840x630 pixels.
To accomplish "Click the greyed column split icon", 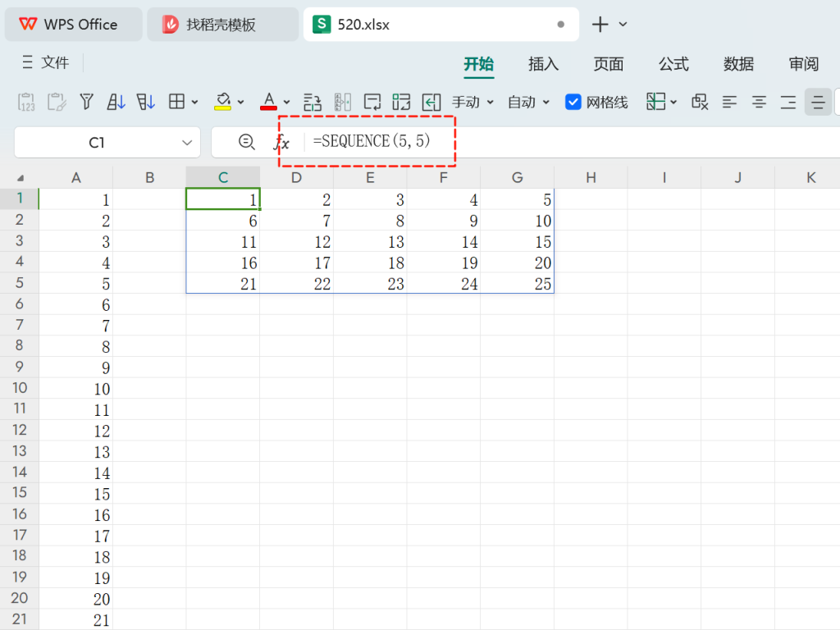I will [x=342, y=102].
